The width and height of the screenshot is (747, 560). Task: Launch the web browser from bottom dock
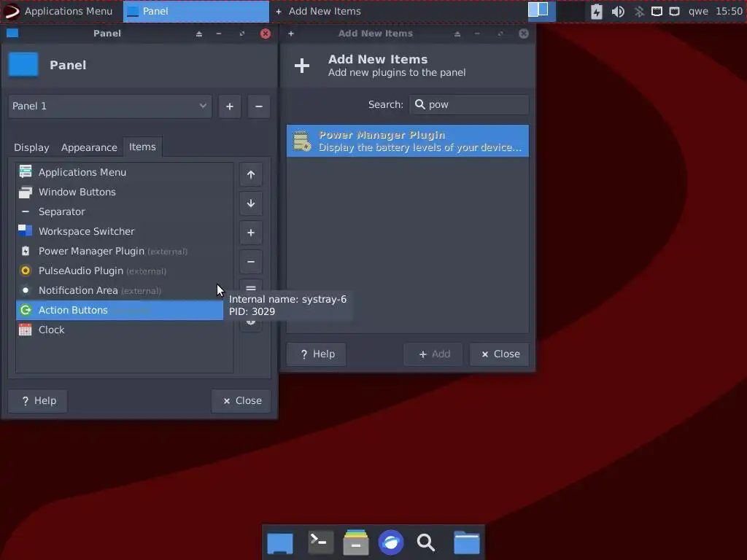point(391,542)
